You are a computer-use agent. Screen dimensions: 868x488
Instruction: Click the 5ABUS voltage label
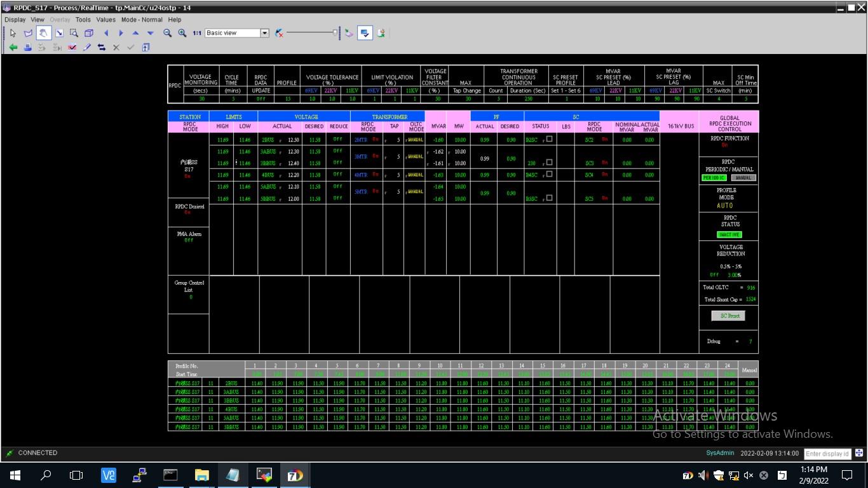tap(268, 187)
